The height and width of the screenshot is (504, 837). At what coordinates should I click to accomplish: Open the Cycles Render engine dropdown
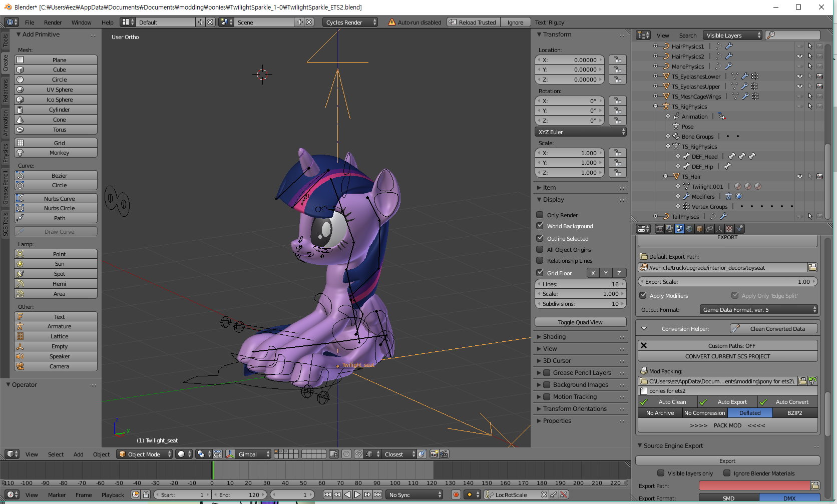[350, 22]
